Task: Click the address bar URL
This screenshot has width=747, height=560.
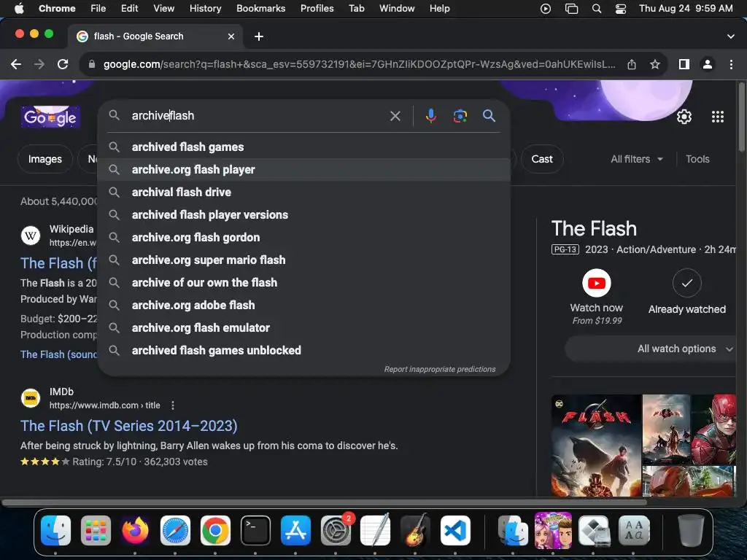Action: [x=359, y=64]
